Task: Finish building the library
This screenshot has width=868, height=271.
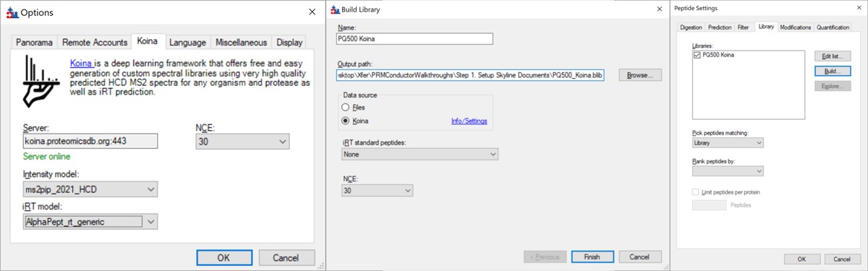Action: (x=592, y=257)
